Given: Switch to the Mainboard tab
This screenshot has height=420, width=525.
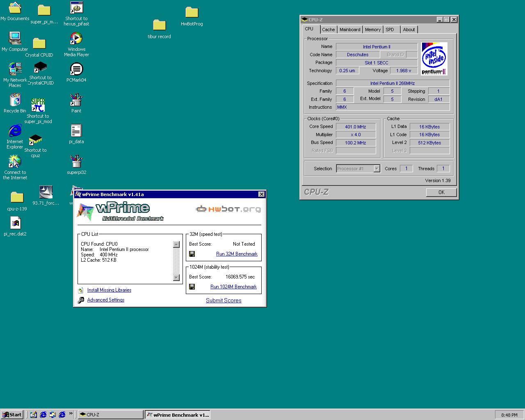Looking at the screenshot, I should (x=350, y=30).
